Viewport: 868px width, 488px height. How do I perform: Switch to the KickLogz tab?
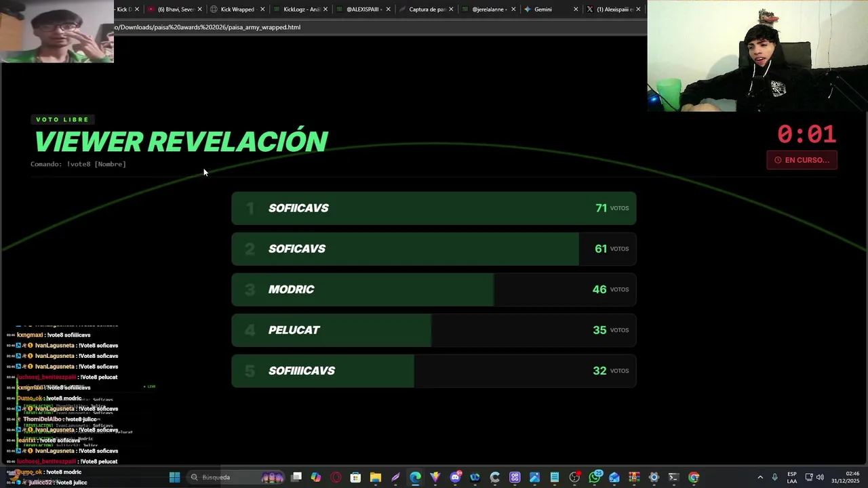[x=300, y=9]
